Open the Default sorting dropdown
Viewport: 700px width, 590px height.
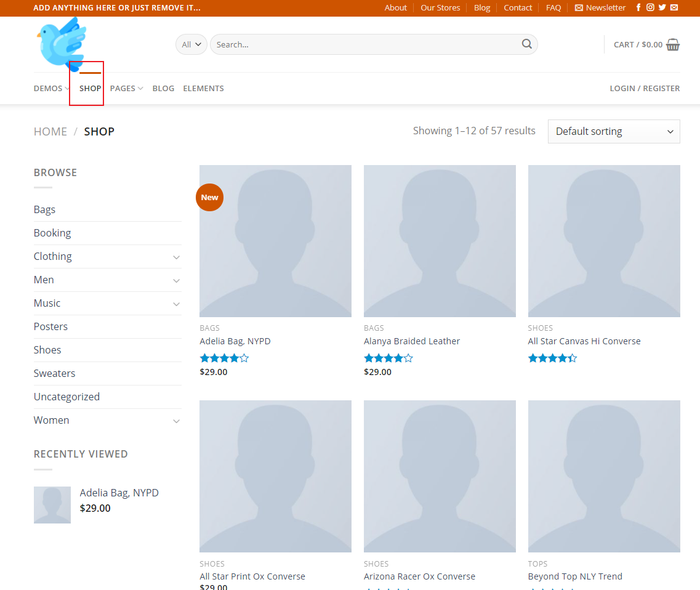pyautogui.click(x=613, y=131)
